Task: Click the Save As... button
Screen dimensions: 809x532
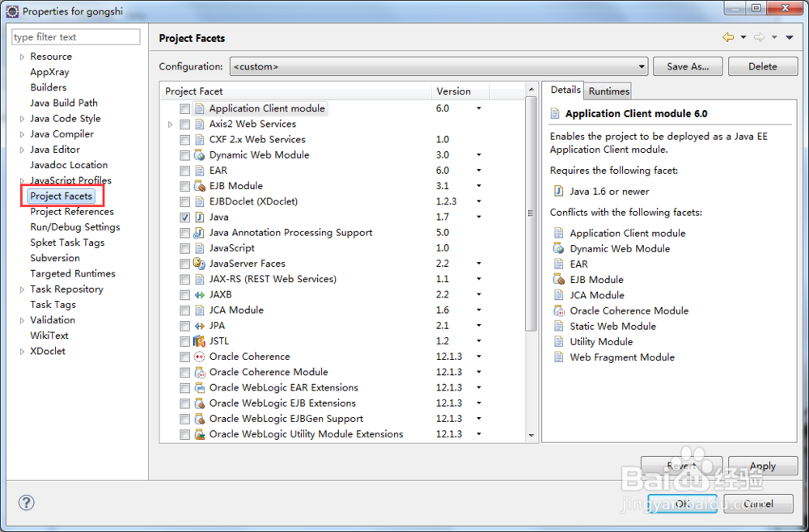Action: (688, 66)
